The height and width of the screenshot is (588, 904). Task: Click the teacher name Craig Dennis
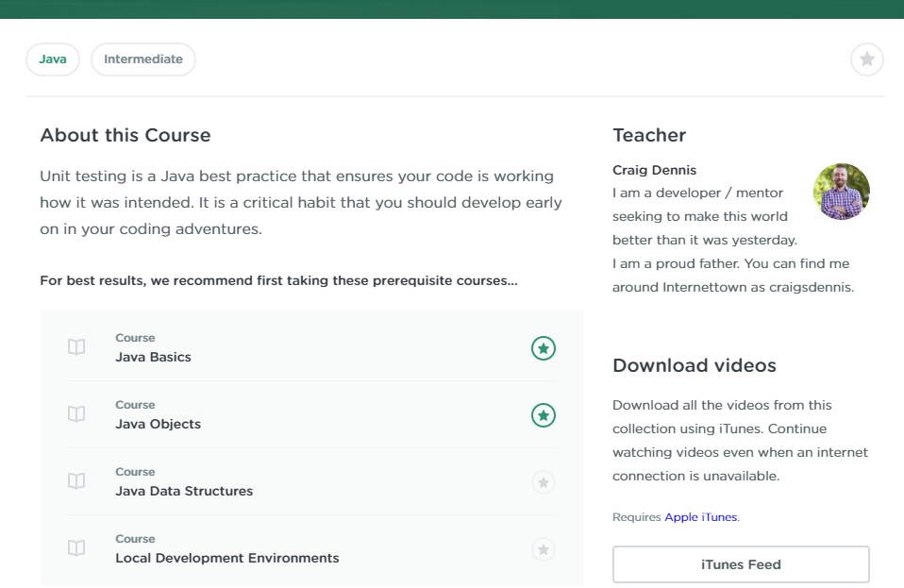[655, 171]
